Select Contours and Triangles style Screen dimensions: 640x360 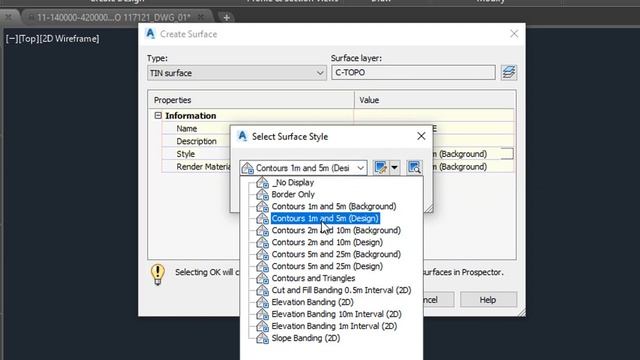pos(313,278)
